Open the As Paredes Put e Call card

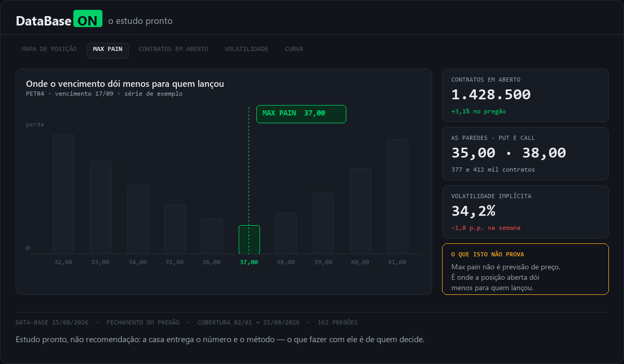(x=525, y=153)
